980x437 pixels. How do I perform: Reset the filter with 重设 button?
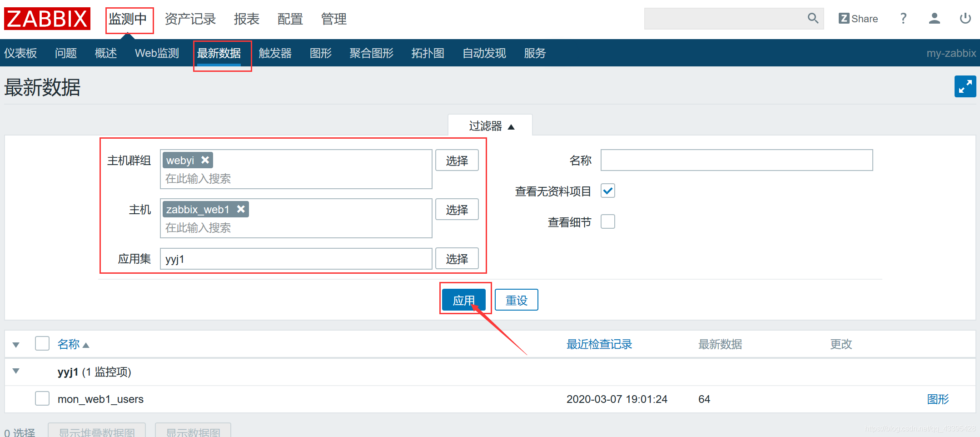click(x=517, y=300)
